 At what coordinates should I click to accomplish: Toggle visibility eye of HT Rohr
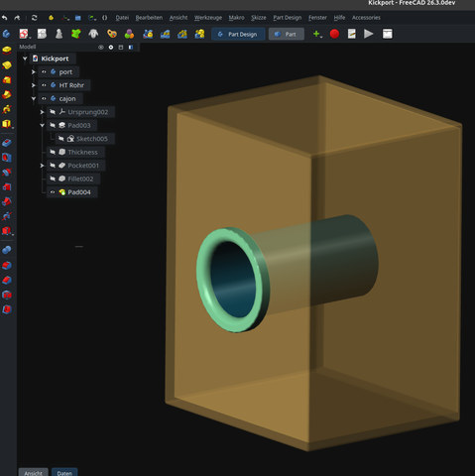(44, 85)
